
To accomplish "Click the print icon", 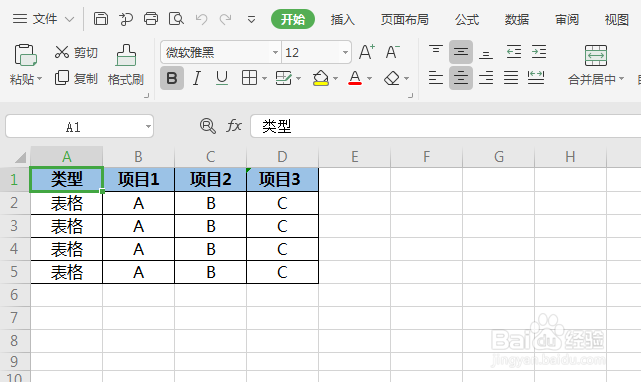I will click(151, 19).
